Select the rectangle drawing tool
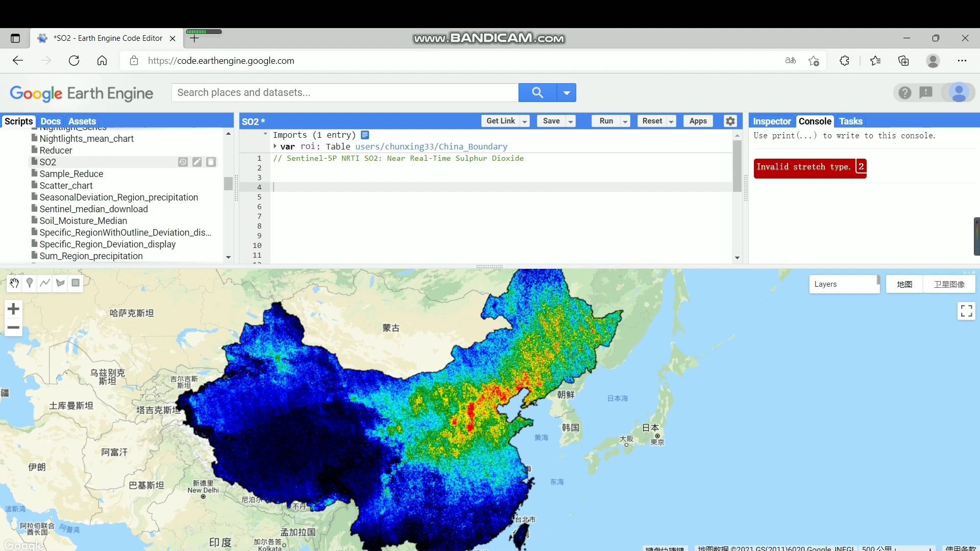 [75, 283]
